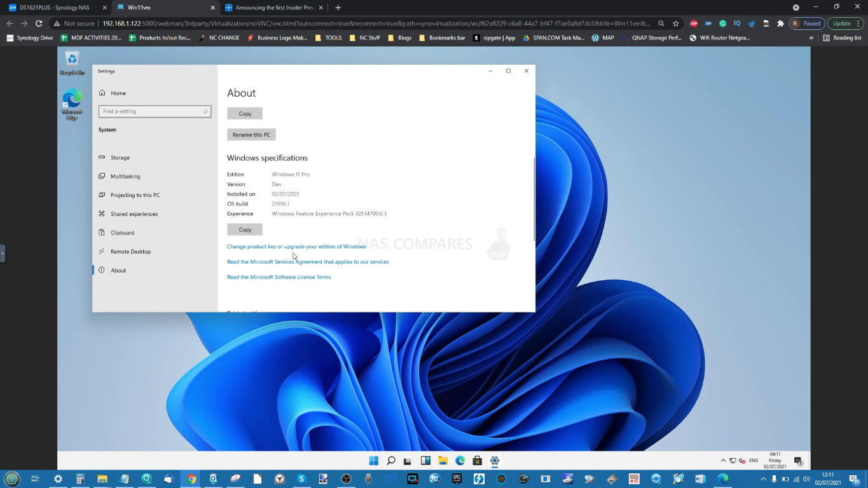Expand noVNC side control handle
This screenshot has width=868, height=488.
point(3,253)
